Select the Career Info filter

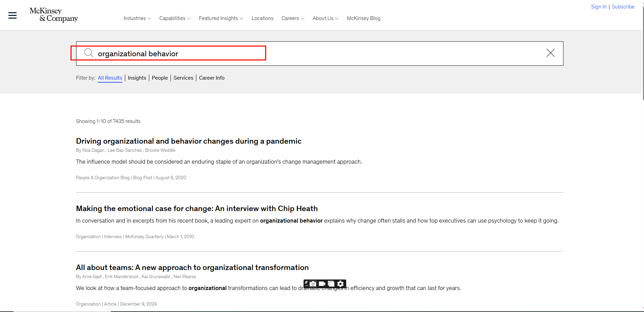pyautogui.click(x=212, y=78)
